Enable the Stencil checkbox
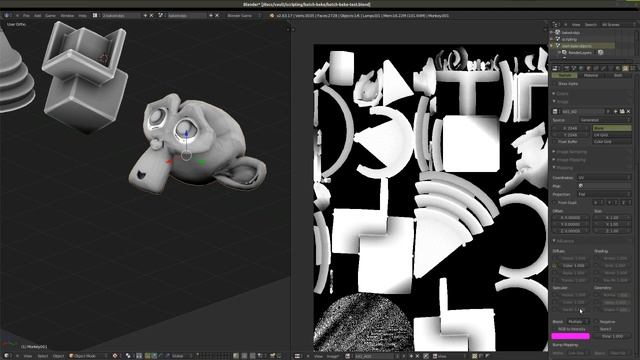Viewport: 640px width, 360px height. (x=596, y=329)
